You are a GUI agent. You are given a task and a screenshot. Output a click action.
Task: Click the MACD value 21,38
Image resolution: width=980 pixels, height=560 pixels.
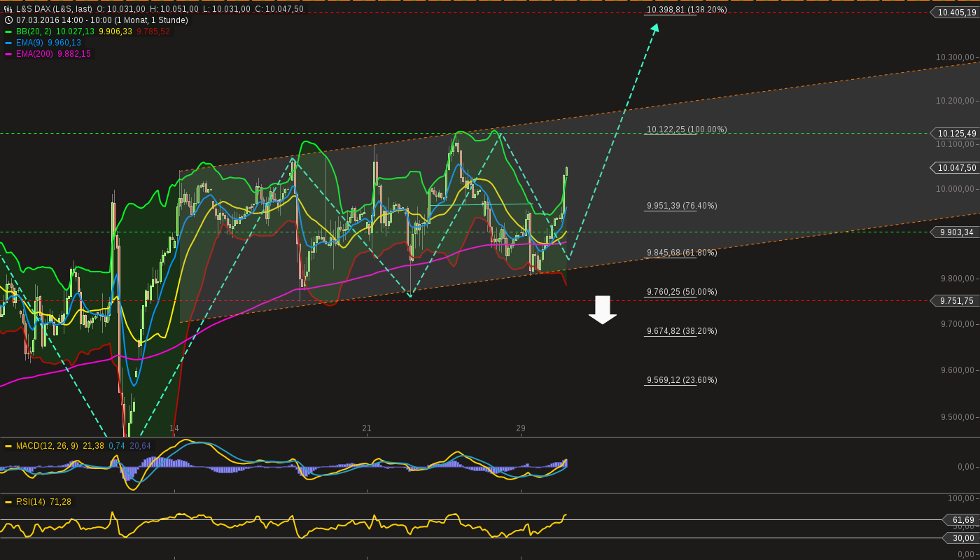[92, 446]
